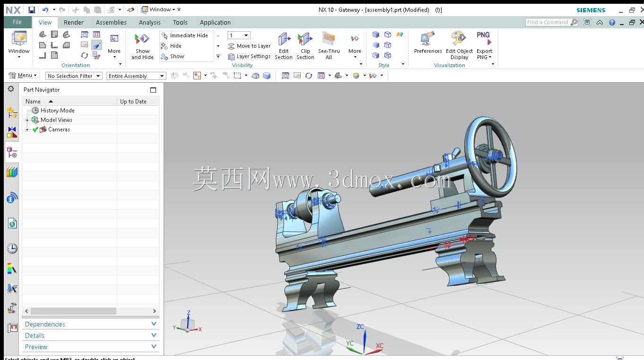
Task: Save the part with the floppy disk icon
Action: coord(31,9)
